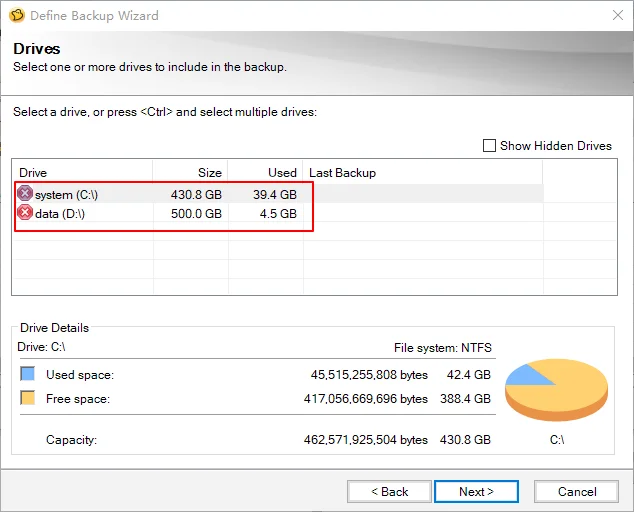The height and width of the screenshot is (512, 634).
Task: Click the C:\ label under pie chart
Action: 557,440
